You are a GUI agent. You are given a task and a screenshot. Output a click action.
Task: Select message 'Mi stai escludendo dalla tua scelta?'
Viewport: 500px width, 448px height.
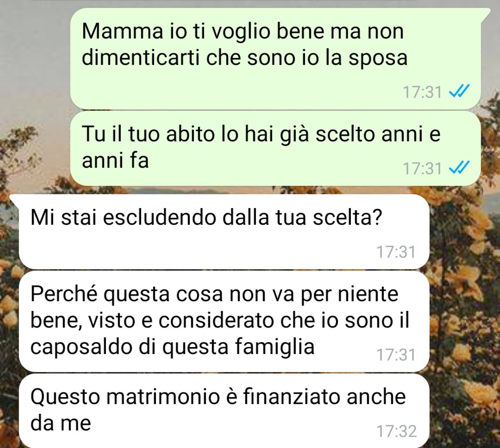[224, 232]
